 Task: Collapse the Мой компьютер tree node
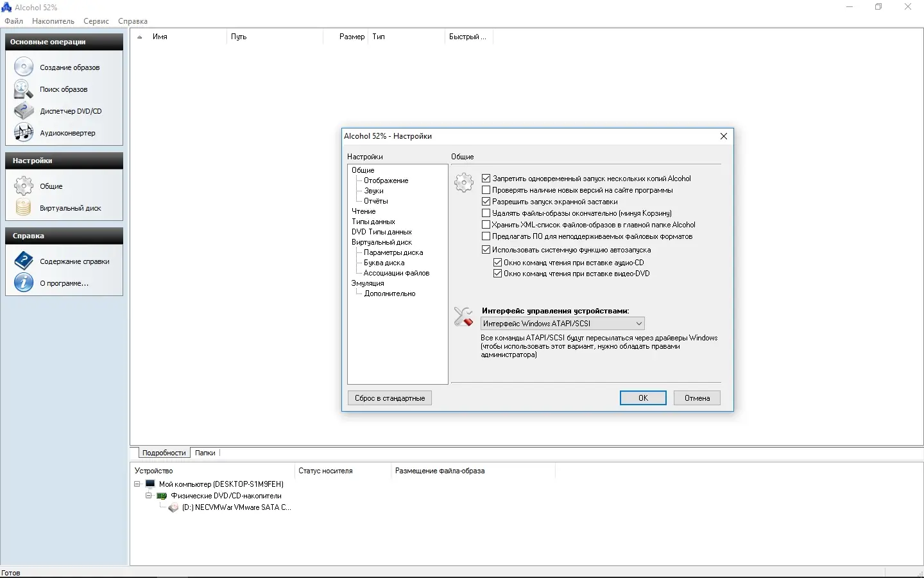(x=137, y=484)
